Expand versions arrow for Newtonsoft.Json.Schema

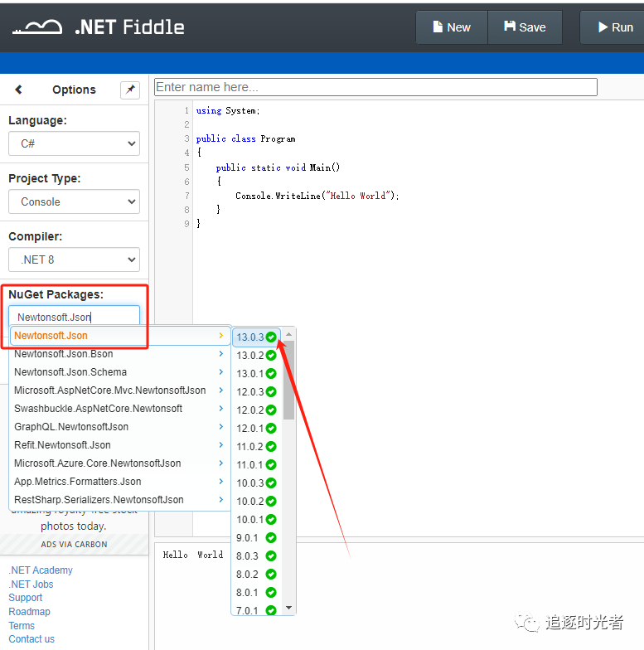click(x=220, y=371)
